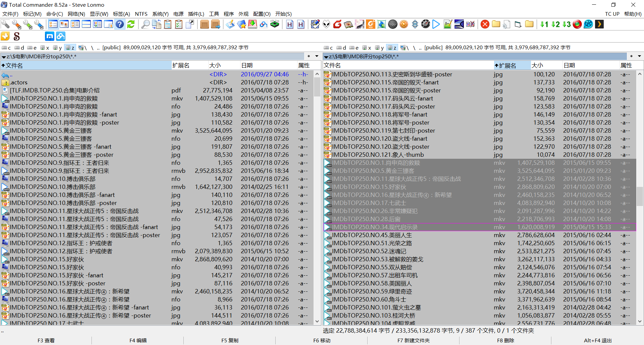644x345 pixels.
Task: Toggle drive d in right panel
Action: click(x=341, y=48)
